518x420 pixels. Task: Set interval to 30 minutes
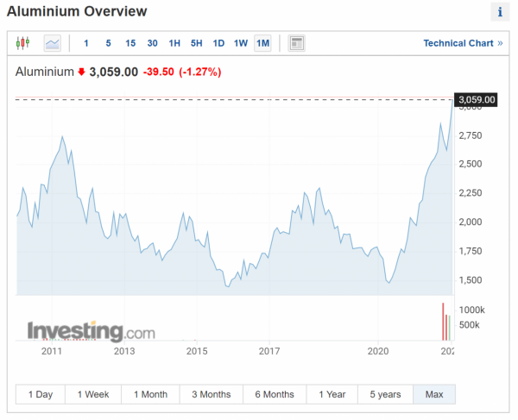152,43
